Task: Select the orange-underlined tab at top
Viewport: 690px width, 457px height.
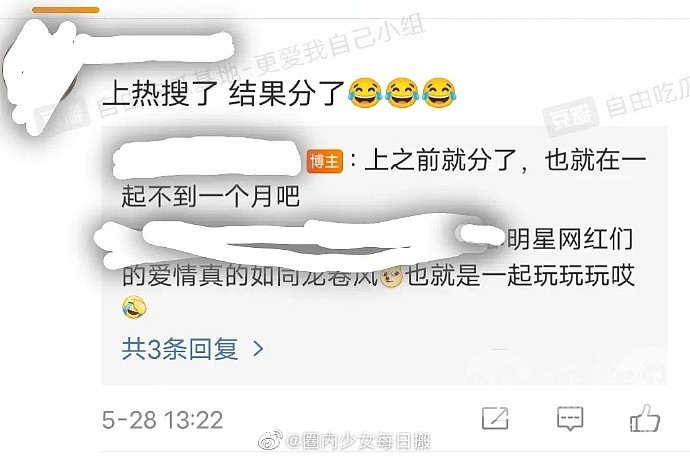Action: 66,10
